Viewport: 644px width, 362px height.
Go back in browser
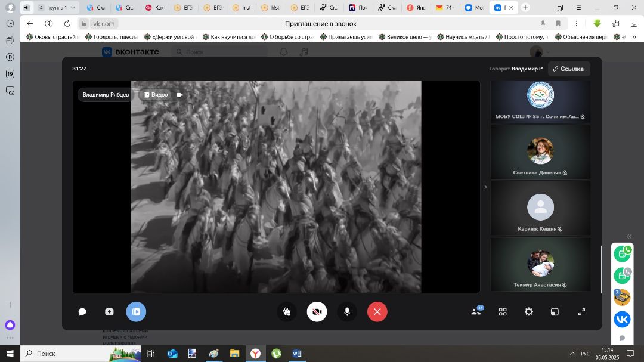(30, 23)
